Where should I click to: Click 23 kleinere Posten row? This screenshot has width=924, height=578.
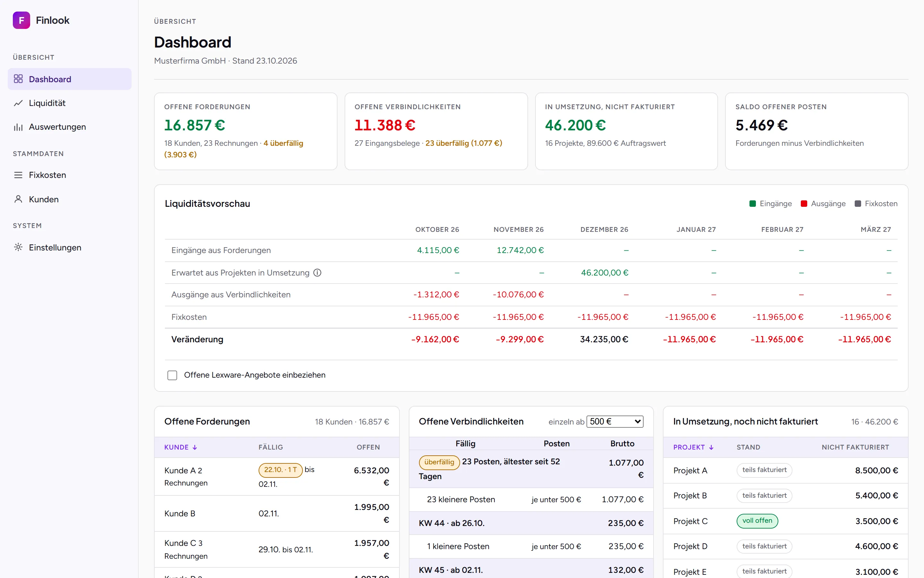pyautogui.click(x=531, y=500)
